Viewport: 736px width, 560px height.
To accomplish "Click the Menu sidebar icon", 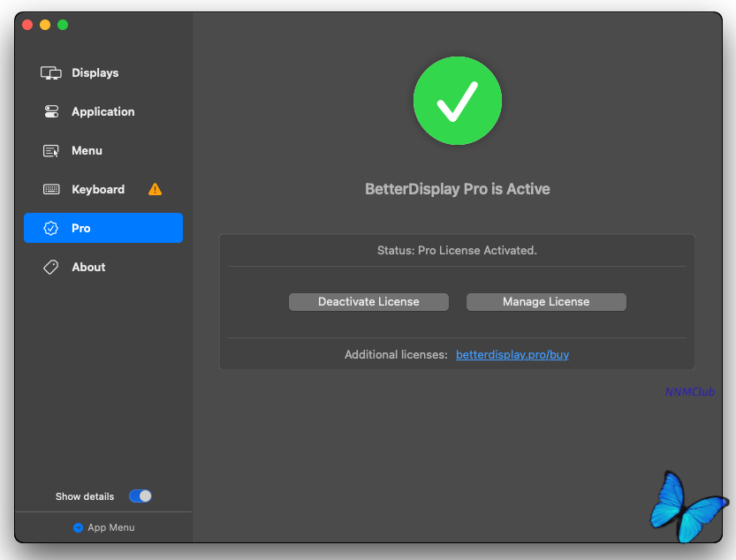I will [x=51, y=151].
